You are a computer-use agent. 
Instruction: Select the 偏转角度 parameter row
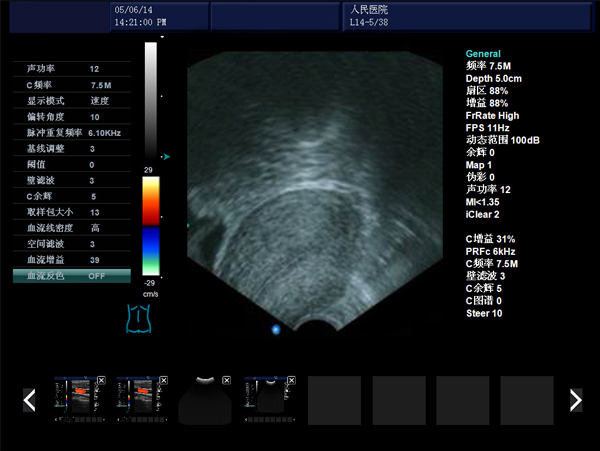point(71,117)
